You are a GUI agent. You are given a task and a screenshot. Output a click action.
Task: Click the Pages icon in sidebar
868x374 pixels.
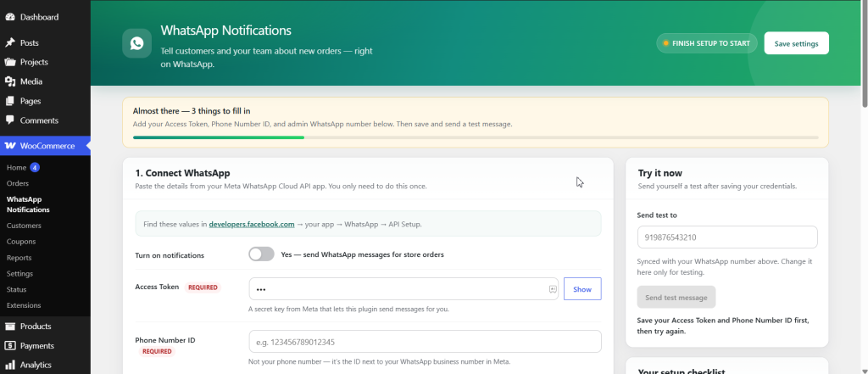(10, 101)
